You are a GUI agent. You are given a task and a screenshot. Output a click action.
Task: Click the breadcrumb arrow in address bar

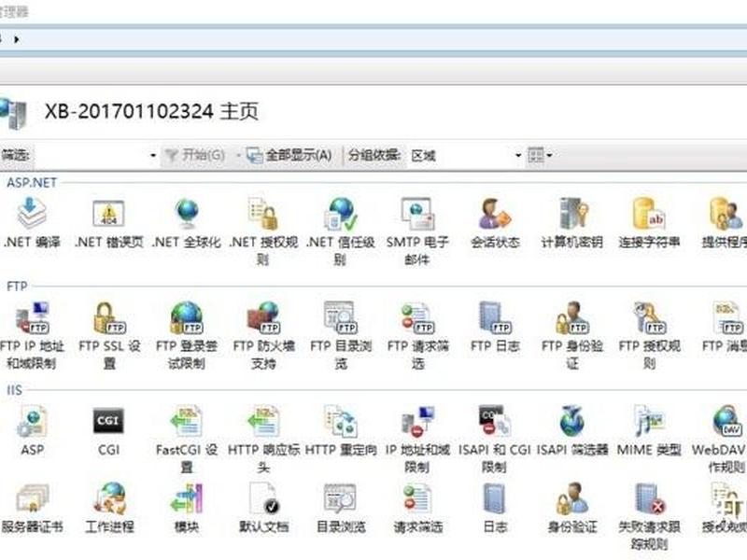[17, 39]
